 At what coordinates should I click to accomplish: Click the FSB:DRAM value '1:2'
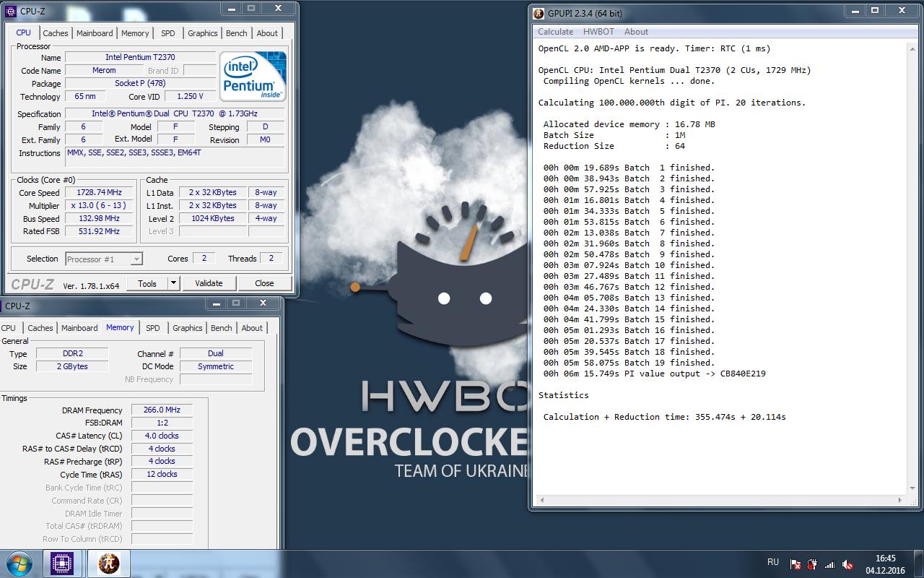click(x=162, y=423)
